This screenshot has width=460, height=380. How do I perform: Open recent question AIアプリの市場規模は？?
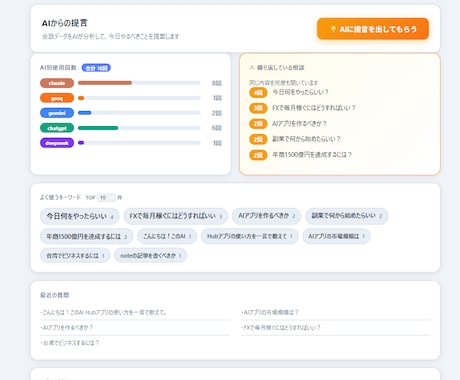coord(335,313)
